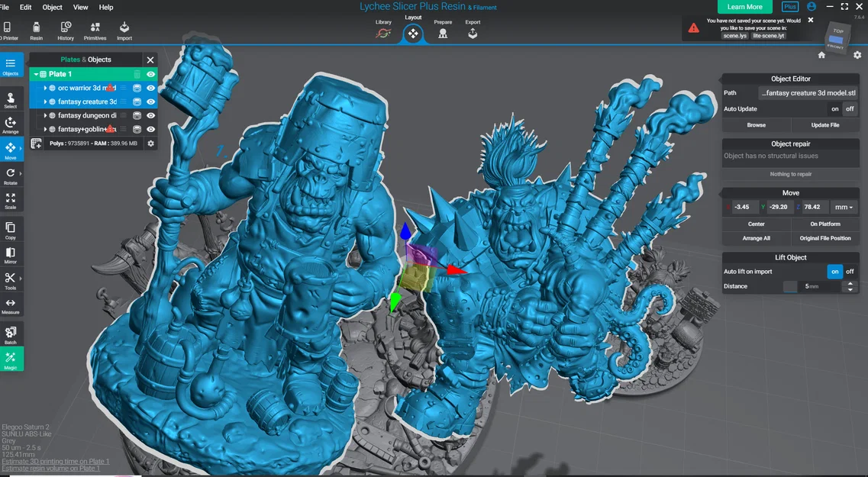Click the lift Distance stepper arrows
Viewport: 868px width, 477px height.
coord(850,286)
